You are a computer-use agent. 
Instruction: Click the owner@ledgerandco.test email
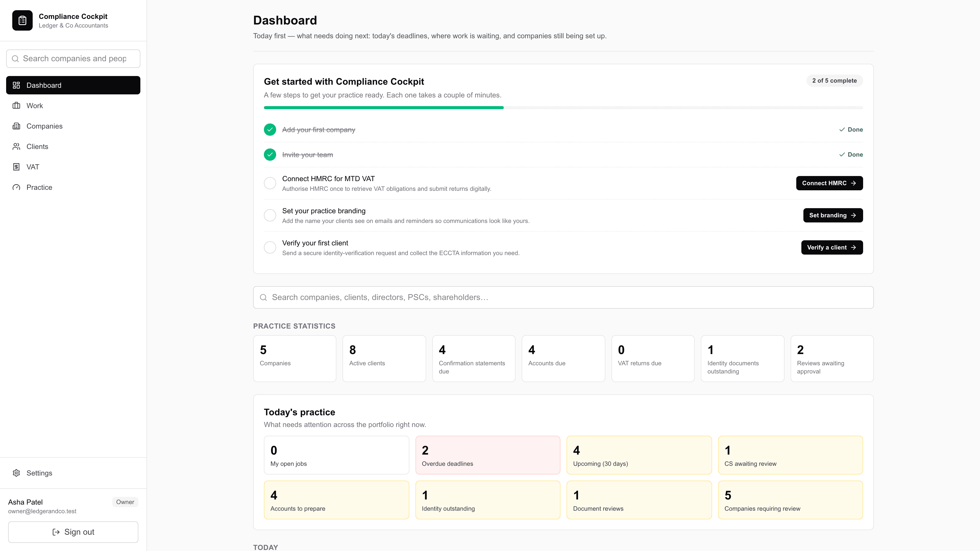click(x=42, y=511)
